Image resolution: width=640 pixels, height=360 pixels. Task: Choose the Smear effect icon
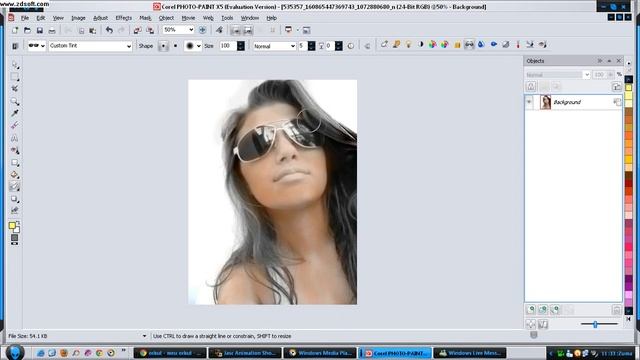pos(384,44)
